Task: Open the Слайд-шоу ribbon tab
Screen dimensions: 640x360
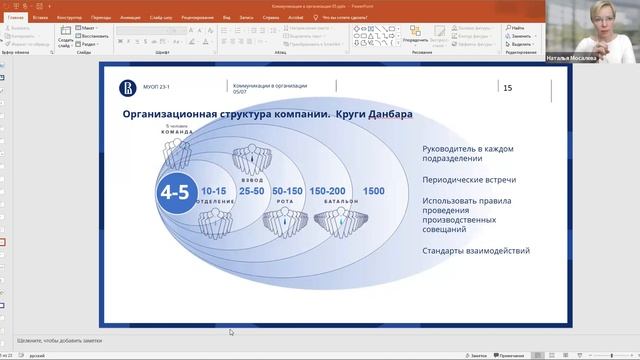Action: click(x=161, y=18)
